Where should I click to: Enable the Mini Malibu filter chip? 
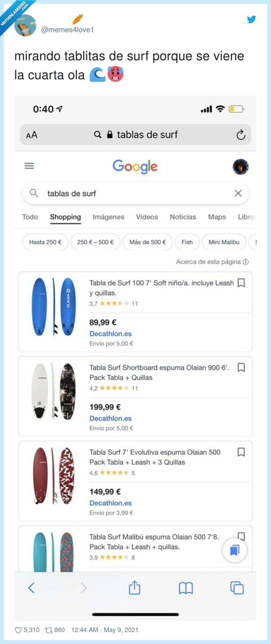click(224, 242)
